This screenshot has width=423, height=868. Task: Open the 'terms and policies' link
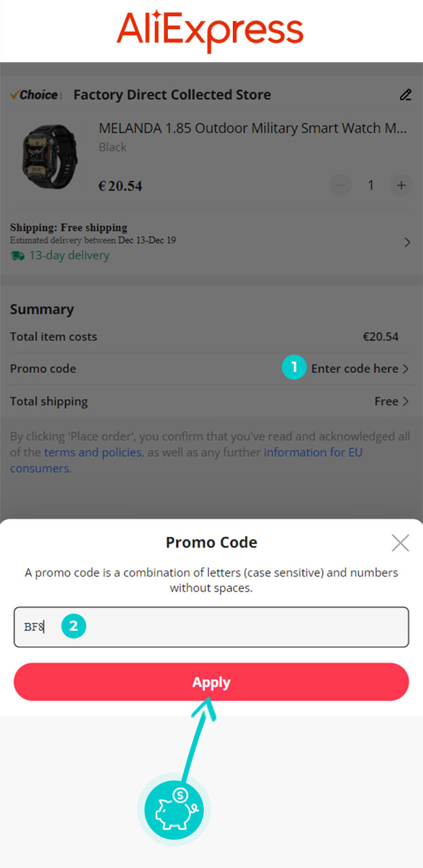click(x=93, y=452)
